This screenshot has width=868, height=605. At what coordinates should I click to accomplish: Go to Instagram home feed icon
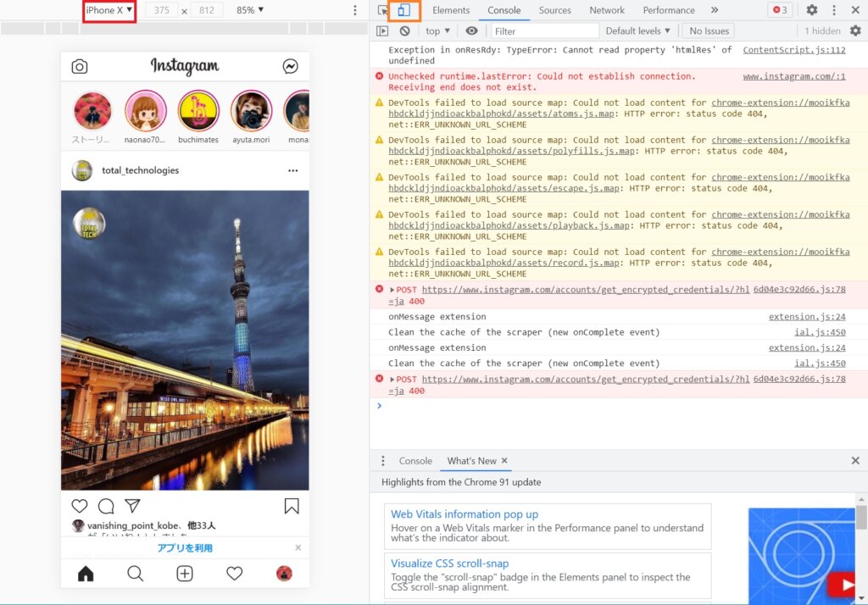[x=86, y=574]
